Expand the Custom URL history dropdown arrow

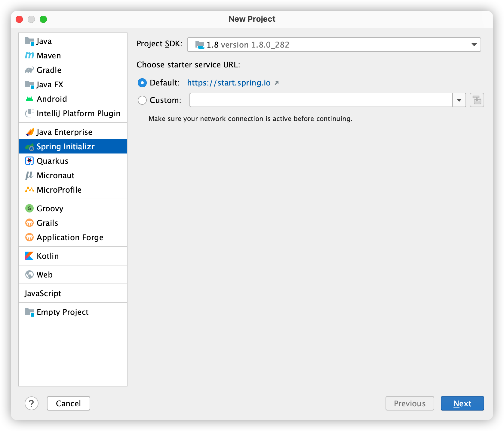[459, 100]
